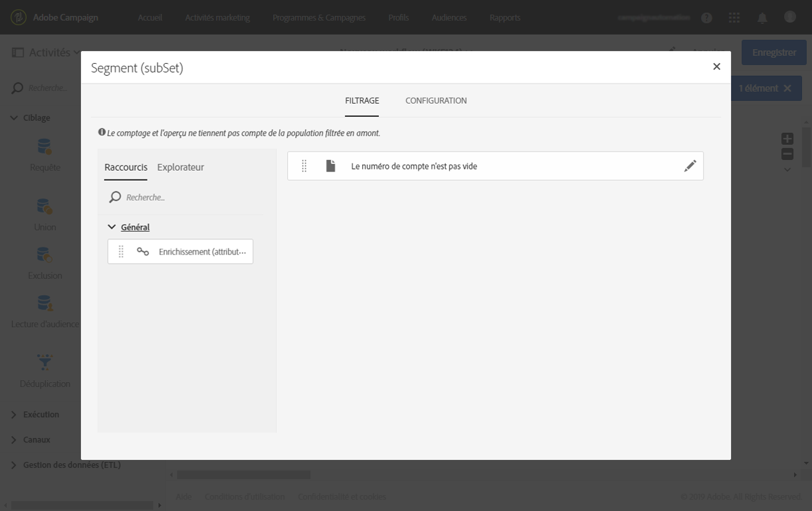The image size is (812, 511).
Task: Open Confidentialité et cookies link
Action: click(342, 497)
